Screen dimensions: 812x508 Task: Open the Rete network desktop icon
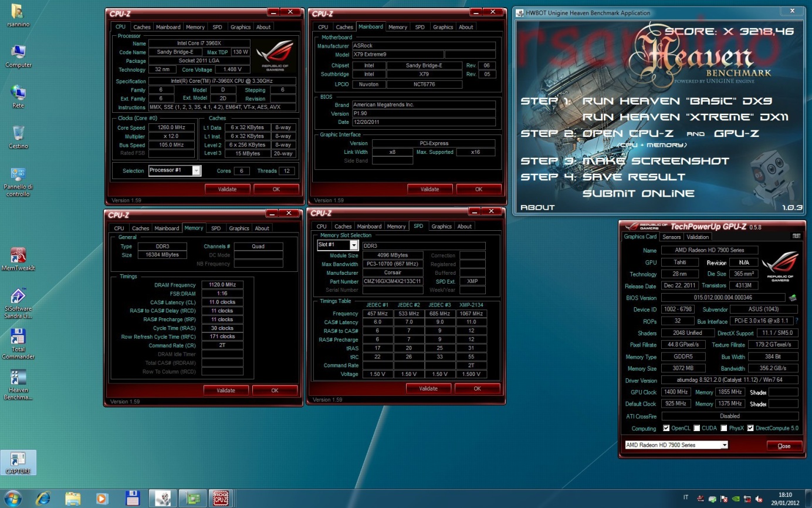coord(18,97)
